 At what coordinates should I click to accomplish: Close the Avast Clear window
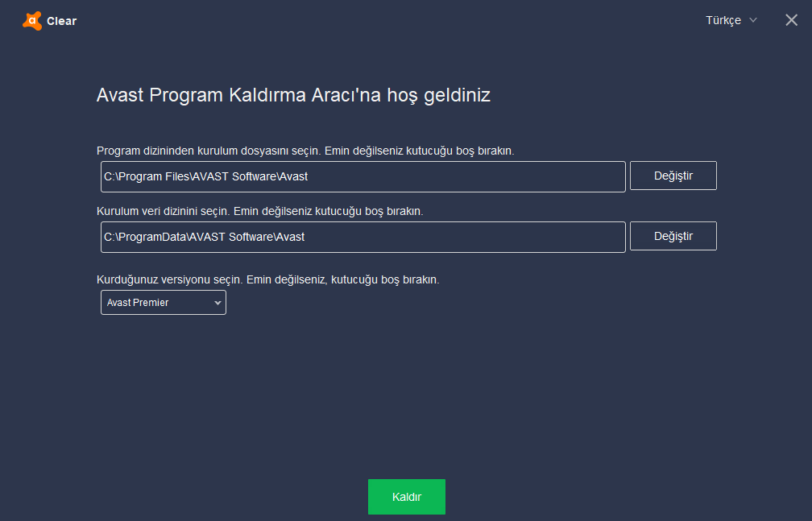pyautogui.click(x=791, y=20)
